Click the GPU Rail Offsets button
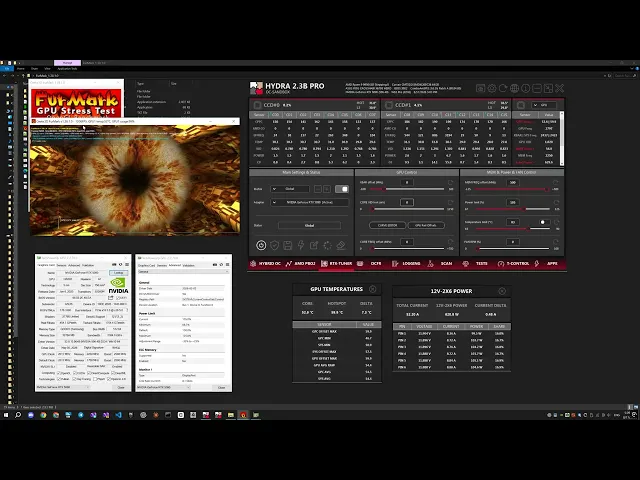This screenshot has height=480, width=640. [426, 225]
